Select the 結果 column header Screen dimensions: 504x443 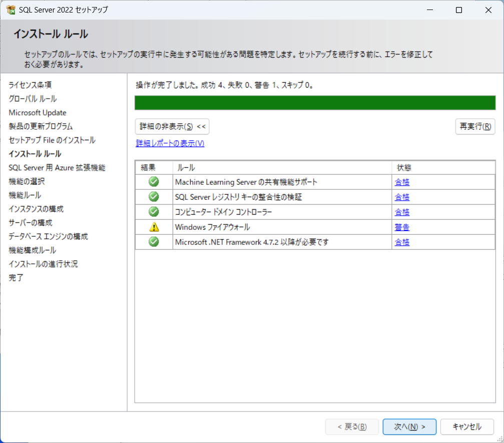(x=149, y=168)
